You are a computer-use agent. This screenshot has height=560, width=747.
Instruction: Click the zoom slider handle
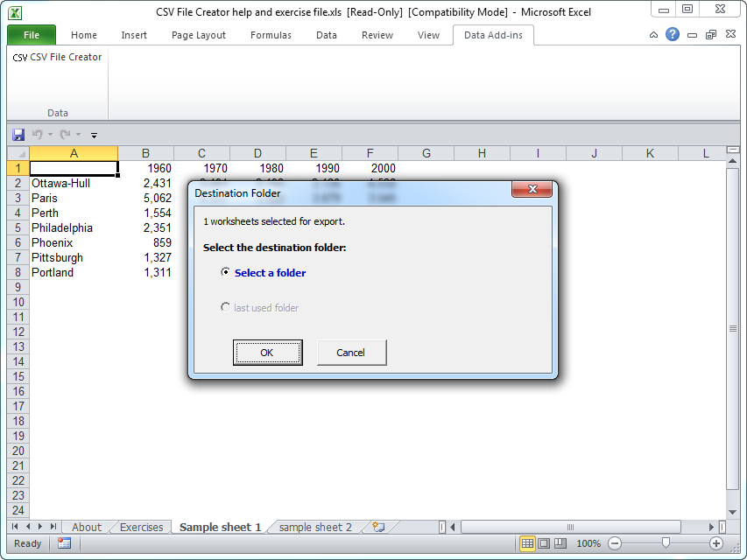click(666, 542)
